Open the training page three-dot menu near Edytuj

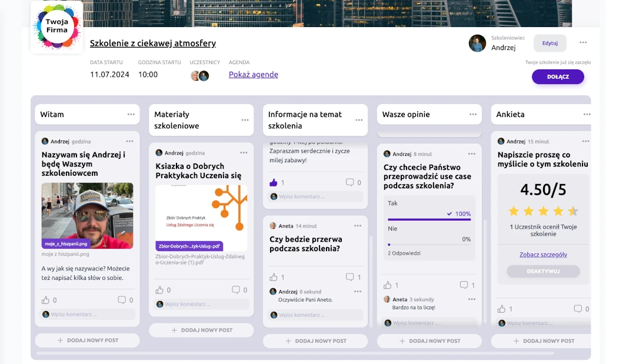583,42
